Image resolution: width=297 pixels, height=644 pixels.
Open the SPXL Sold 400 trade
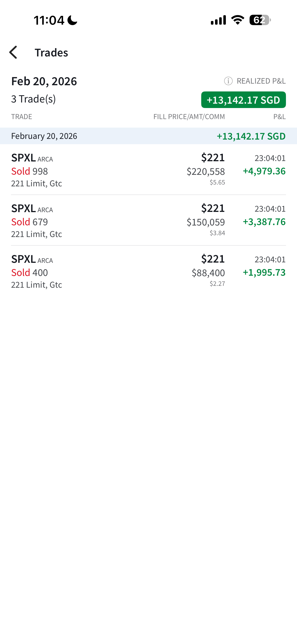[148, 271]
